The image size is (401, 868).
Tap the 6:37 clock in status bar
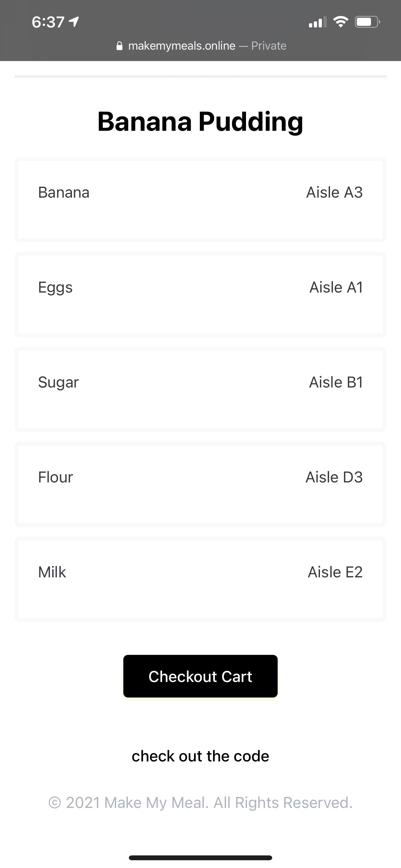click(48, 22)
